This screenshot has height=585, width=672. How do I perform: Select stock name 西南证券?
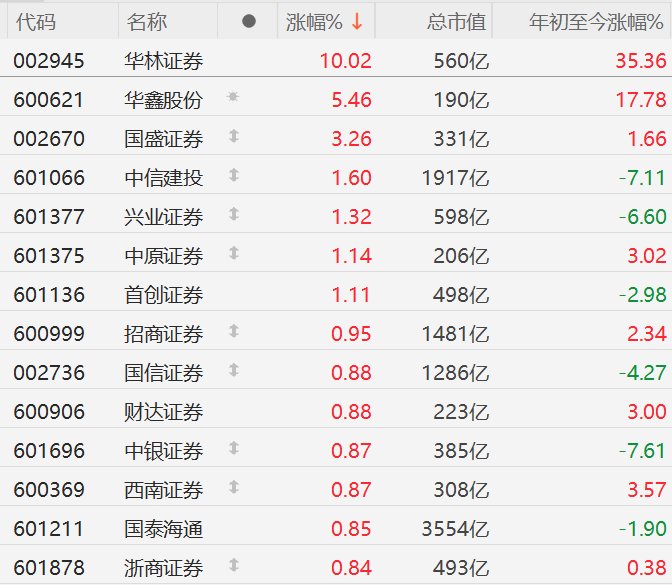[164, 490]
